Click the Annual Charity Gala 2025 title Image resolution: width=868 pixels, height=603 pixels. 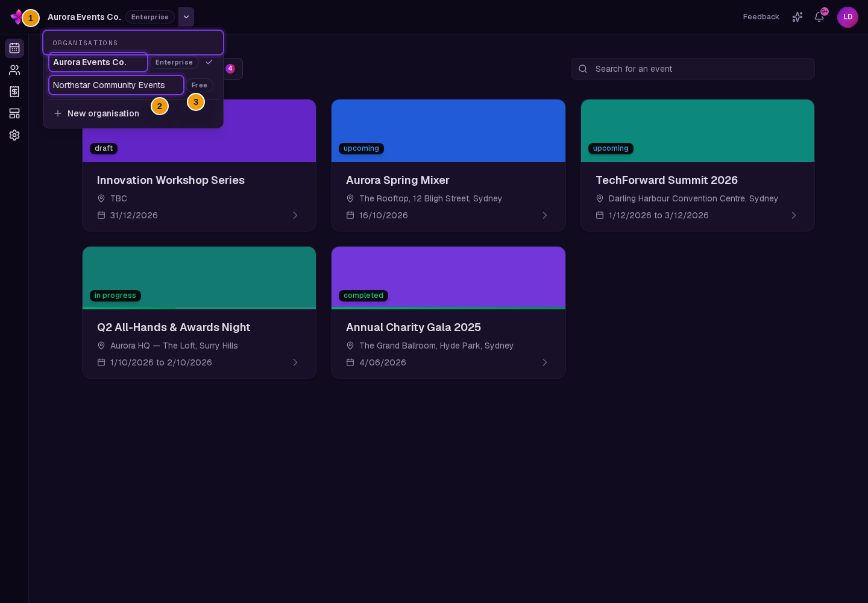point(414,327)
